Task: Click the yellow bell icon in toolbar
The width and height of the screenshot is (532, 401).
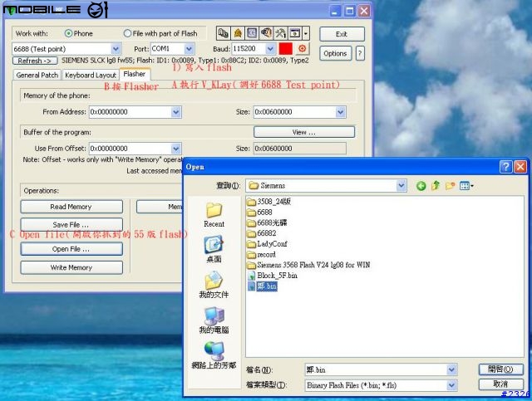Action: click(x=238, y=33)
